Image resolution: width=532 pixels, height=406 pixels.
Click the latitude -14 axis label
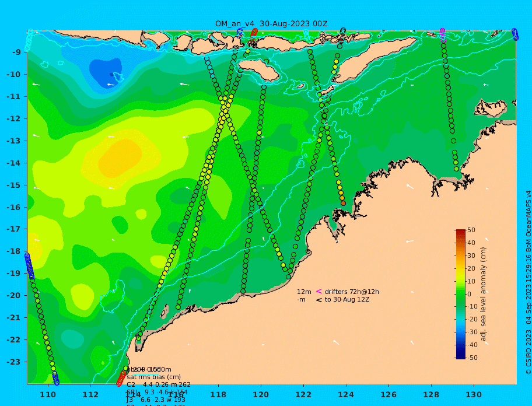13,163
